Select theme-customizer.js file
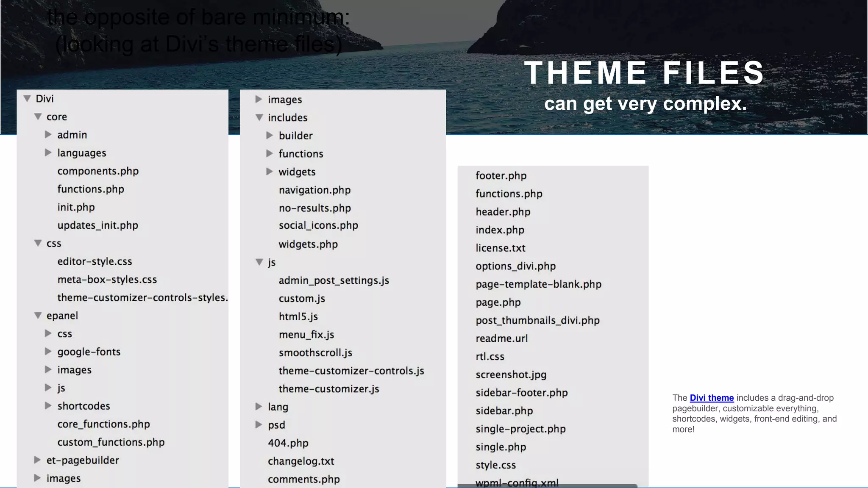The image size is (868, 488). pos(329,389)
